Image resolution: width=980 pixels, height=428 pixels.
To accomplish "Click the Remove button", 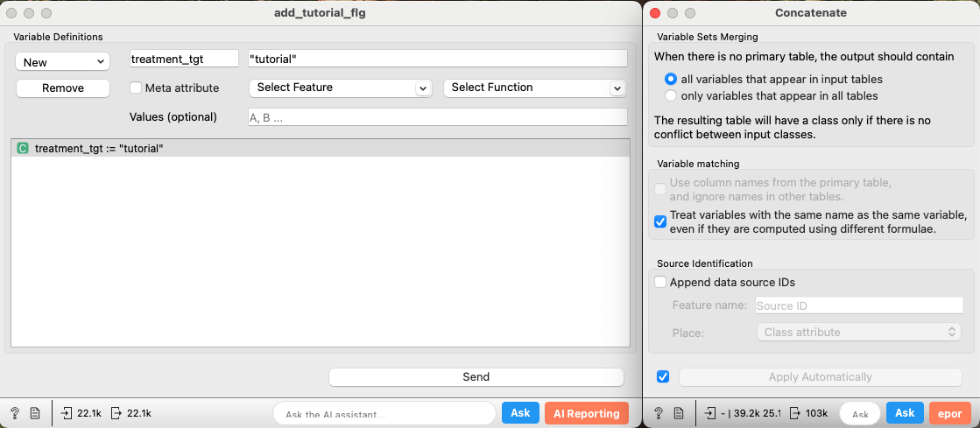I will click(x=62, y=88).
